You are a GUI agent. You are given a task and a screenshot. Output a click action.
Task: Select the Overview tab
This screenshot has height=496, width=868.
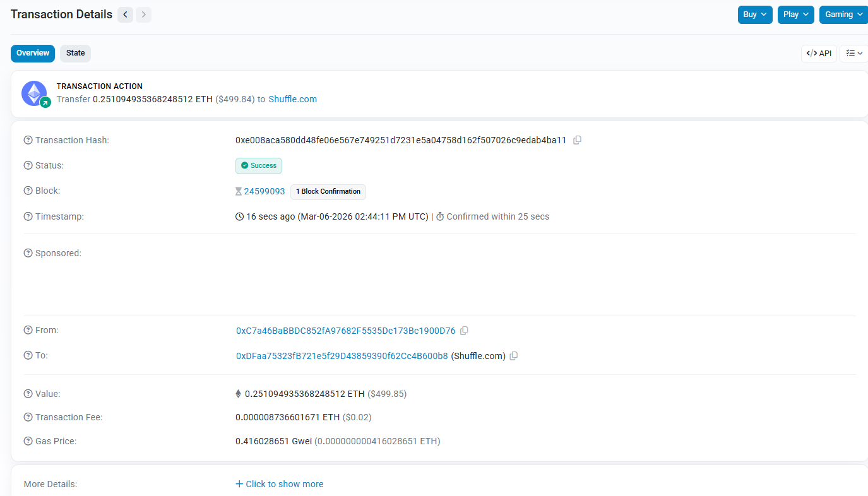[x=32, y=53]
